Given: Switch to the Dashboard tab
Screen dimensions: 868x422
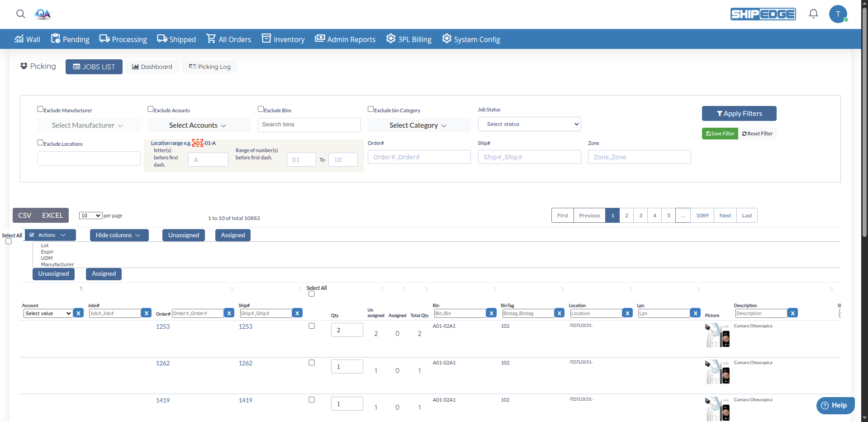Looking at the screenshot, I should pos(152,67).
